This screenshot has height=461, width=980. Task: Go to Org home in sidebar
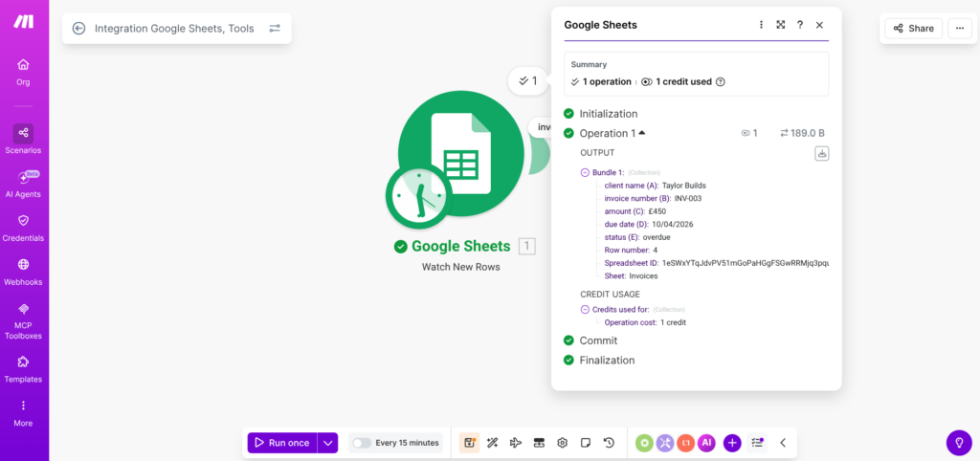point(23,72)
